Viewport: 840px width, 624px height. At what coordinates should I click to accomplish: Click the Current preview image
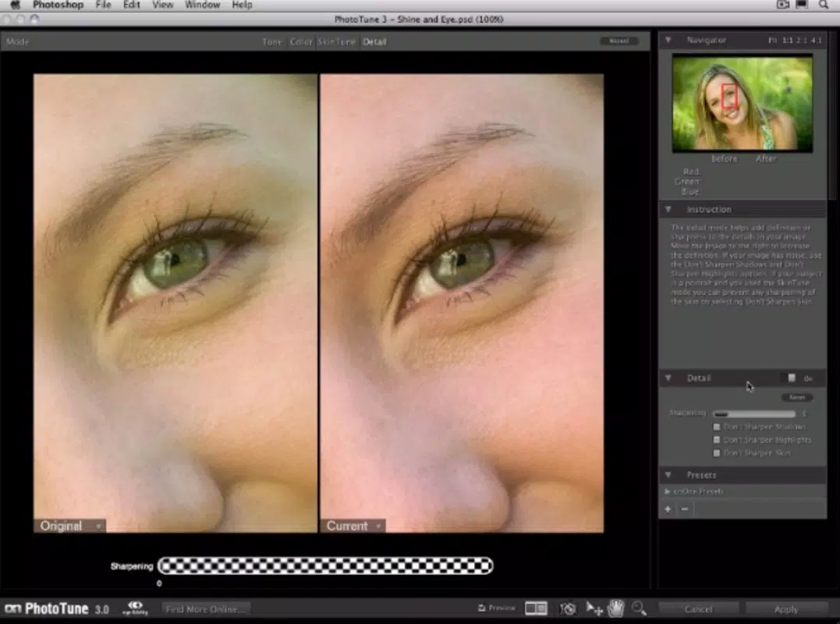coord(462,303)
